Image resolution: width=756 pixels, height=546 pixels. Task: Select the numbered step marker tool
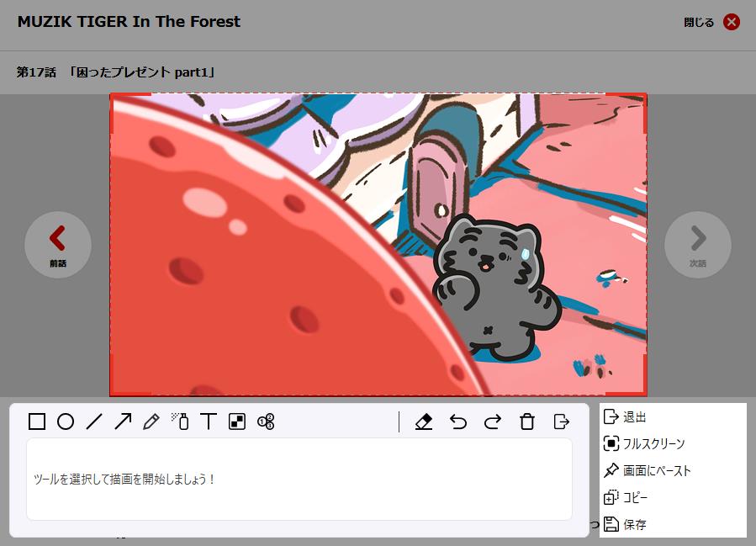(x=266, y=421)
